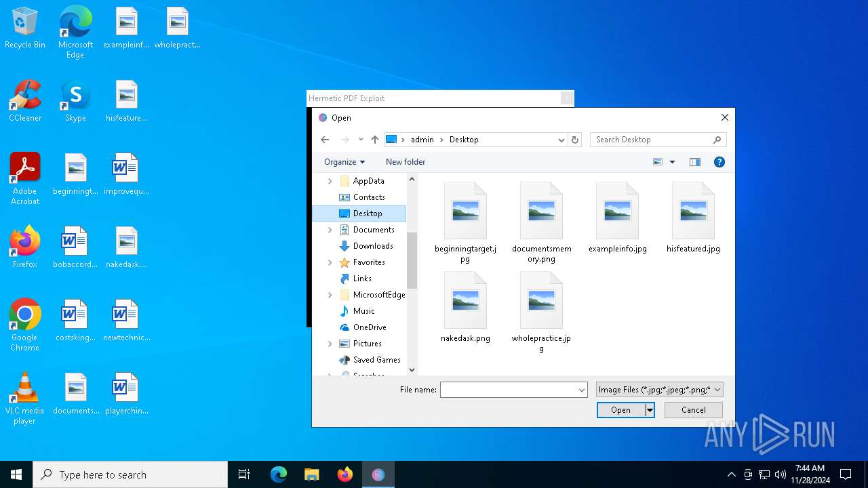
Task: Select the bobaccord... Word document on desktop
Action: click(x=75, y=247)
